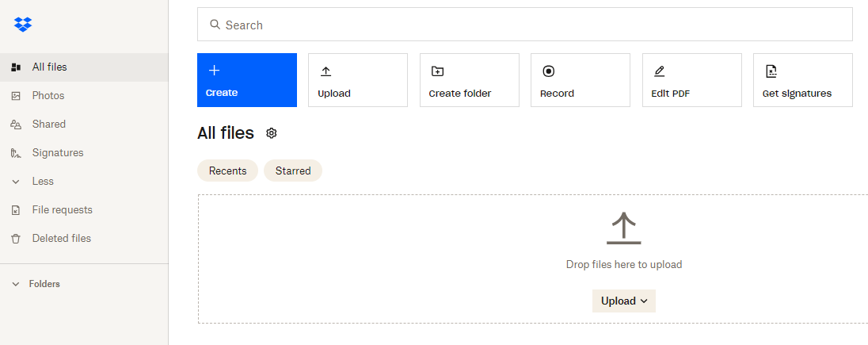Click into the Search field
The height and width of the screenshot is (345, 868).
525,25
